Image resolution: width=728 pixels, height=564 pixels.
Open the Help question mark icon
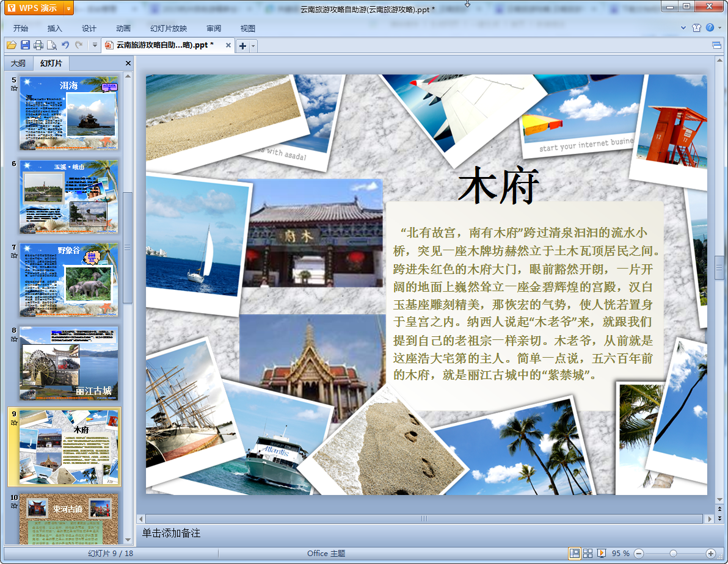(x=710, y=27)
